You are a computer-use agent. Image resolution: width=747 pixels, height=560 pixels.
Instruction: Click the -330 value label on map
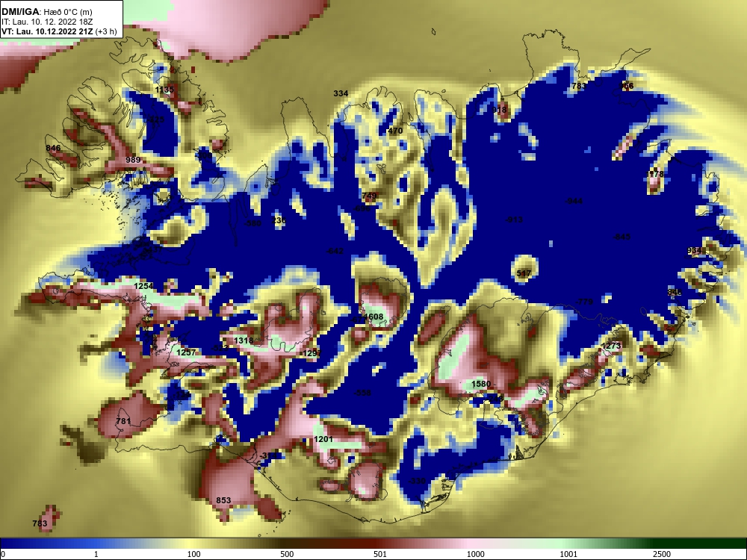(x=416, y=481)
